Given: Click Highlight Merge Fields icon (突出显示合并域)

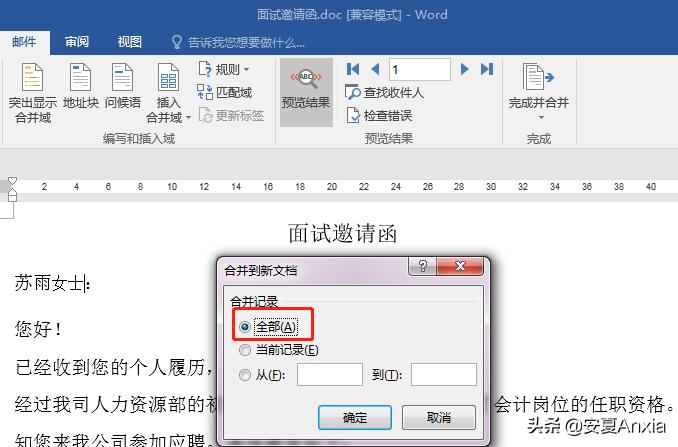Looking at the screenshot, I should (x=32, y=77).
